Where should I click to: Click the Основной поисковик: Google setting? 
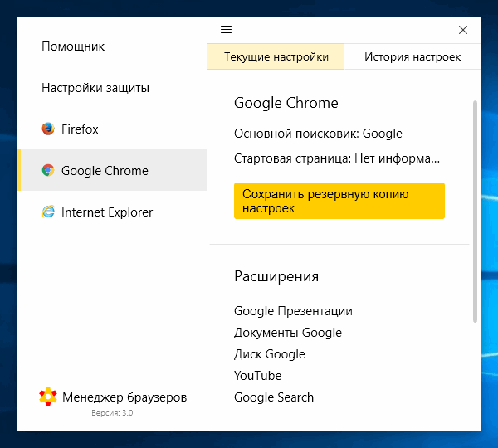coord(318,134)
